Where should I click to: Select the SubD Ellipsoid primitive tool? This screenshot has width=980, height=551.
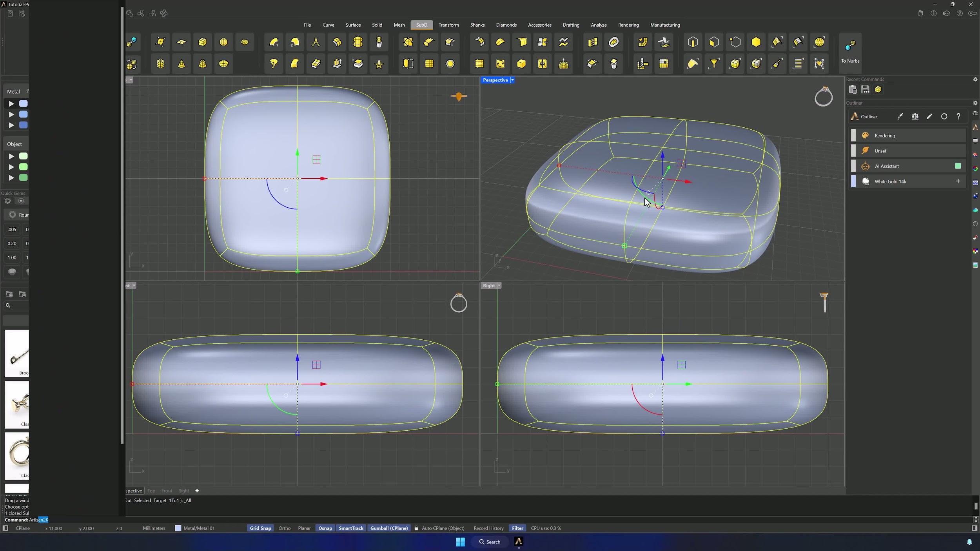pyautogui.click(x=245, y=42)
